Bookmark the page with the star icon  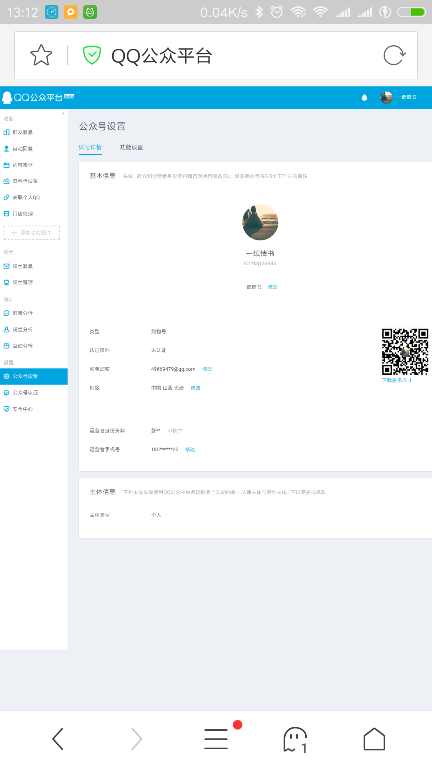[41, 55]
